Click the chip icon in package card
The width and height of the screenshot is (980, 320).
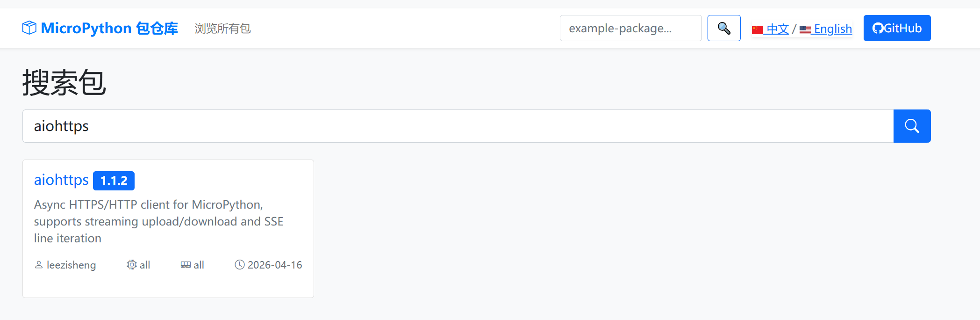coord(132,265)
